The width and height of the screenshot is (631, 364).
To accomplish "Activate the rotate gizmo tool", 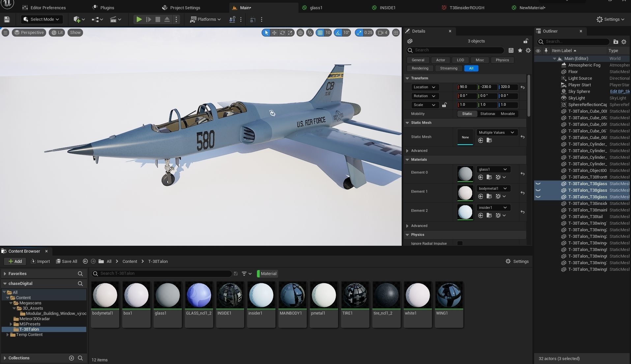I will coord(282,33).
